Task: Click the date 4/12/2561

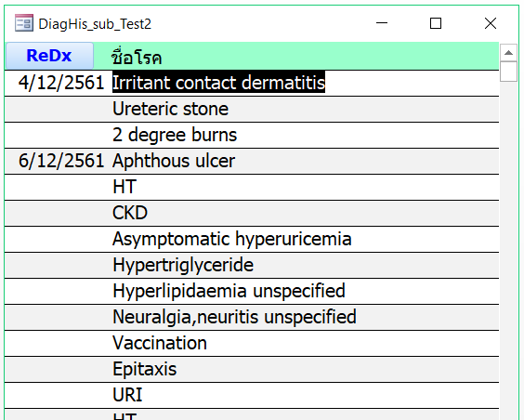Action: tap(61, 83)
